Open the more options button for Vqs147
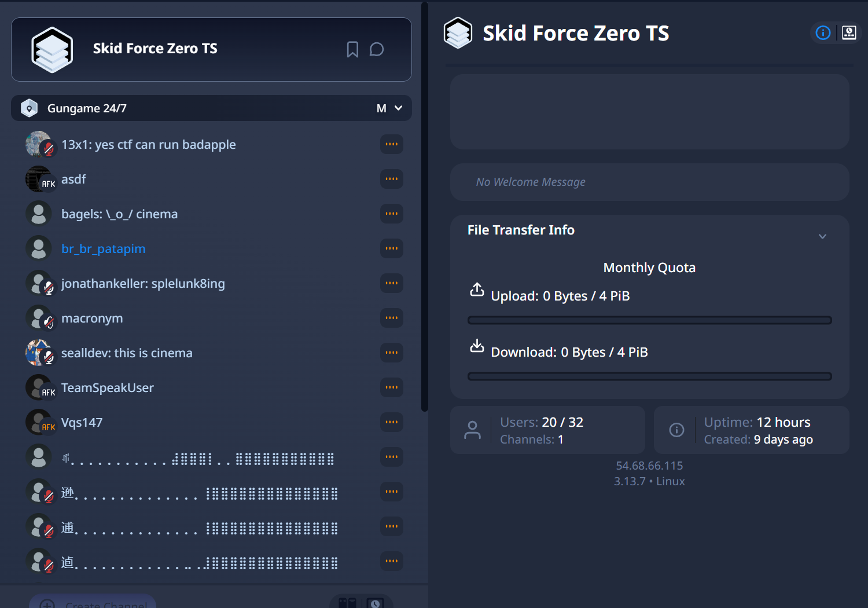 coord(392,422)
